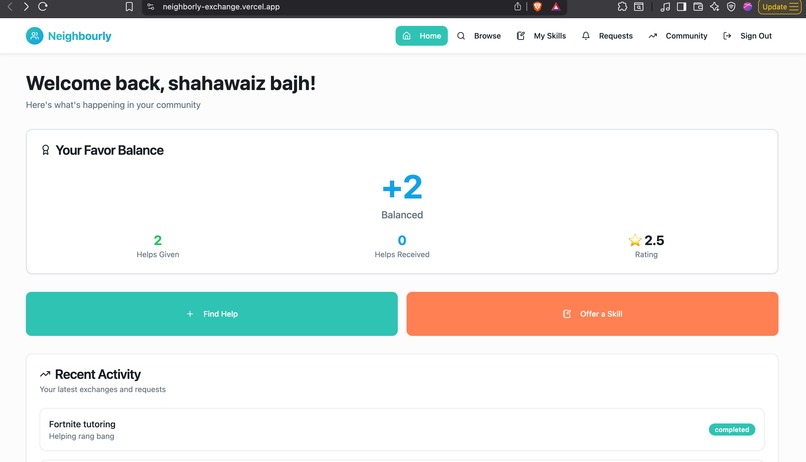The image size is (806, 462).
Task: Click the rating star icon
Action: click(635, 240)
